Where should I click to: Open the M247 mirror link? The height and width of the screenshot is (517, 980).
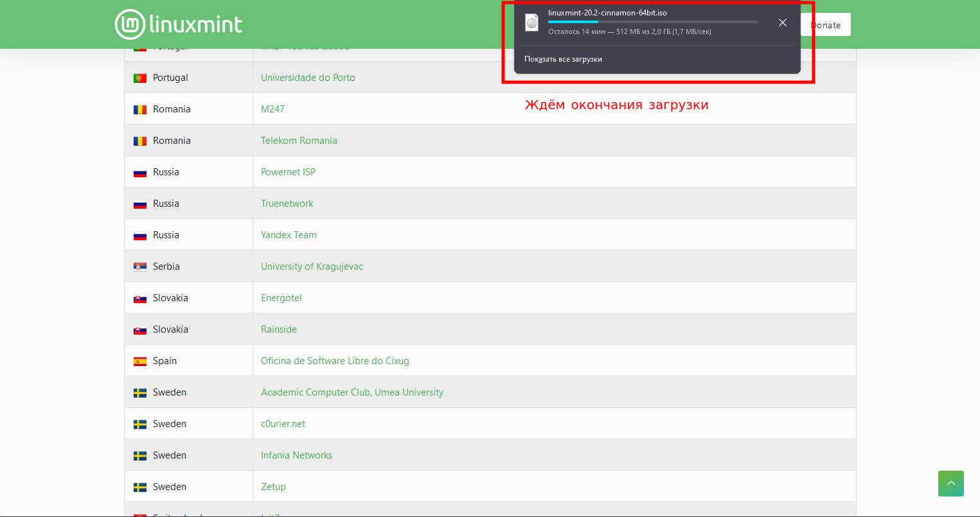point(272,109)
